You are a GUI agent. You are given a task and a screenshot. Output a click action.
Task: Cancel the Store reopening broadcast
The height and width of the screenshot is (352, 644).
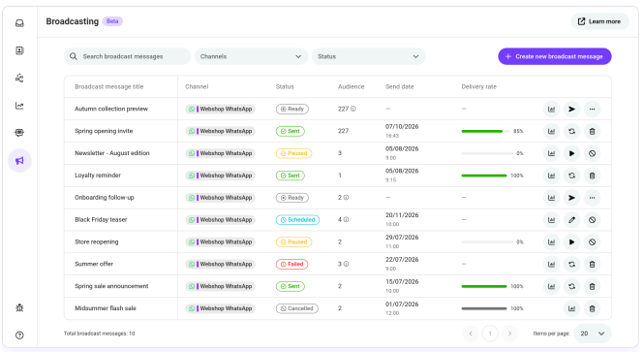point(592,242)
